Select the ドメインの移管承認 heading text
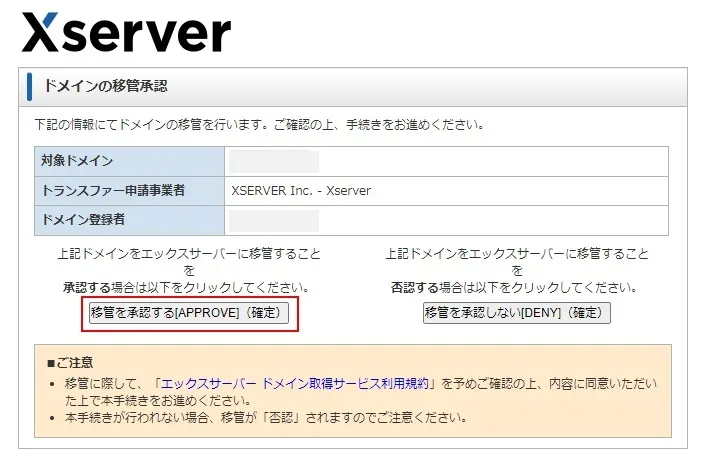 point(106,86)
